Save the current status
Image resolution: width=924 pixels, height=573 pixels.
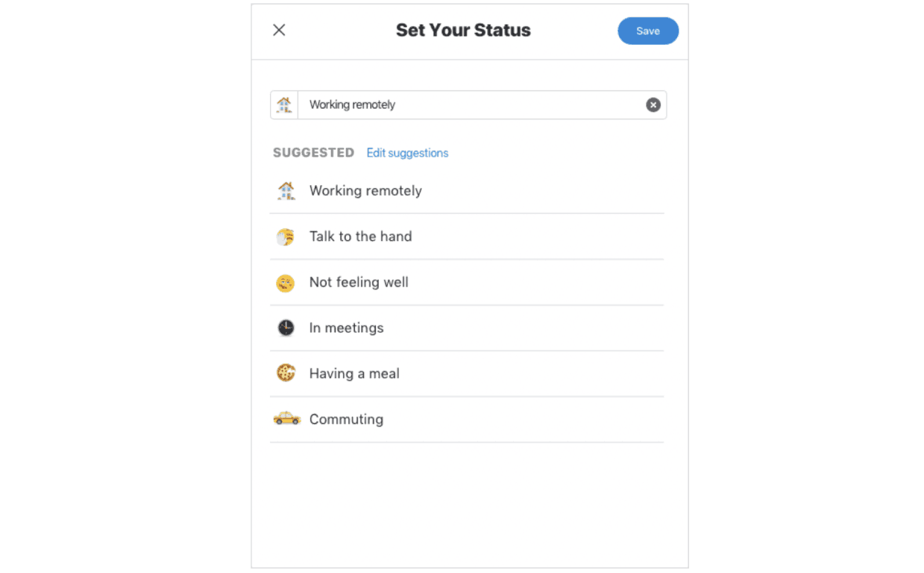[648, 31]
